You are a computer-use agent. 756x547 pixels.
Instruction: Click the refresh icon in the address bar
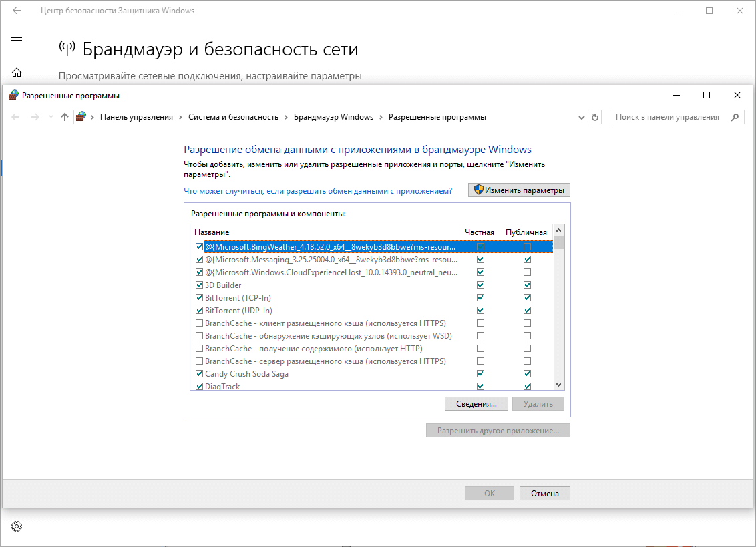(x=595, y=116)
